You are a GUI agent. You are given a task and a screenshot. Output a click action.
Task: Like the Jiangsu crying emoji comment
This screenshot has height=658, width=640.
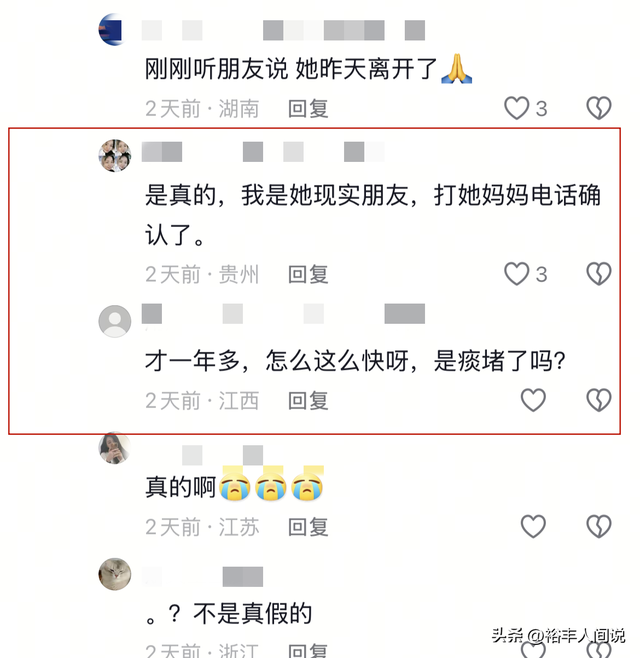pos(533,526)
